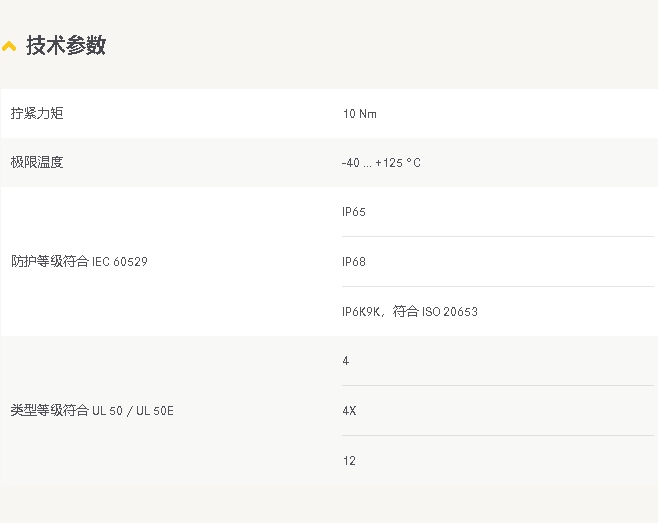
Task: Click the UL 50E text
Action: pyautogui.click(x=155, y=411)
